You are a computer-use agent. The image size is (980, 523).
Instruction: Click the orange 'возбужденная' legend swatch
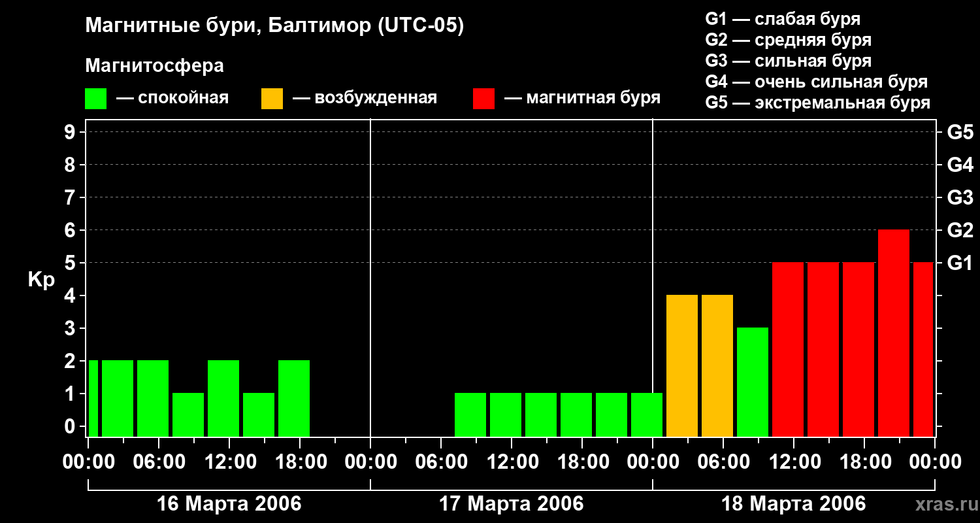(272, 99)
